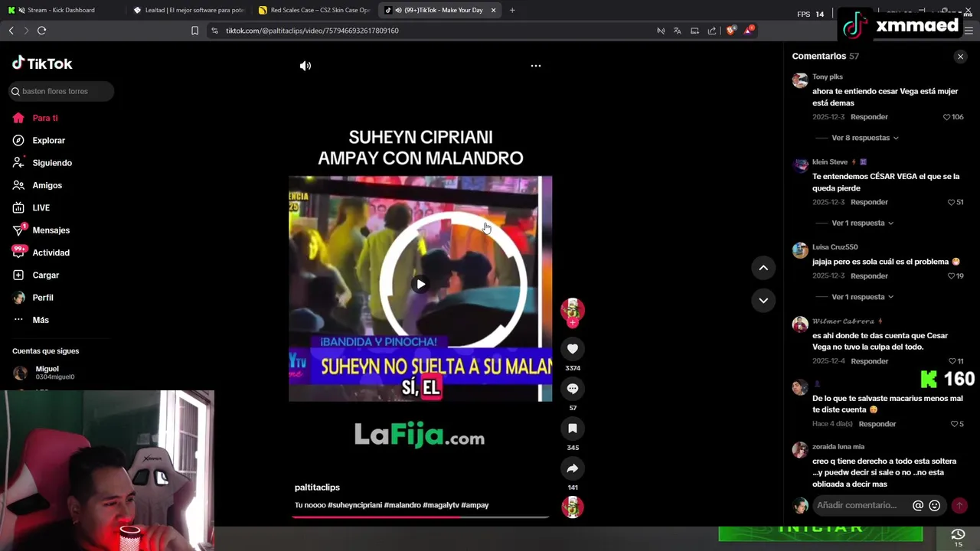Open Luisa Cruz550 profile name
Image resolution: width=980 pixels, height=551 pixels.
click(x=835, y=247)
